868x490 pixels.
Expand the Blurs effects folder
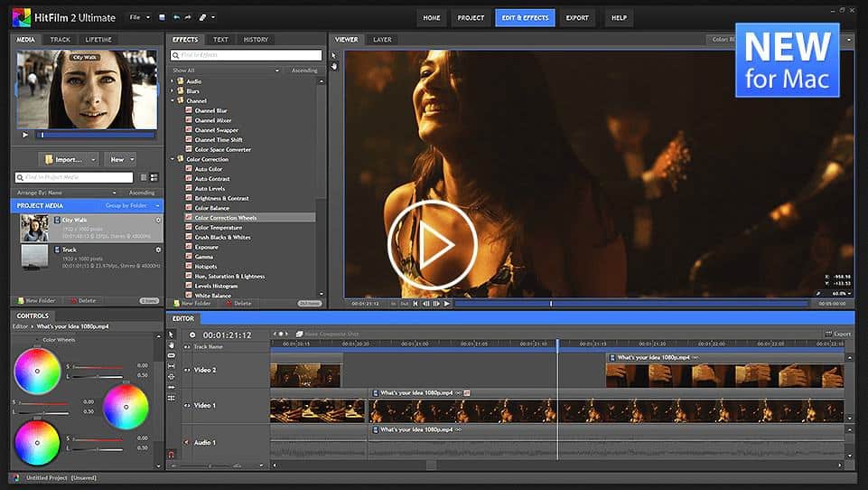click(x=173, y=91)
